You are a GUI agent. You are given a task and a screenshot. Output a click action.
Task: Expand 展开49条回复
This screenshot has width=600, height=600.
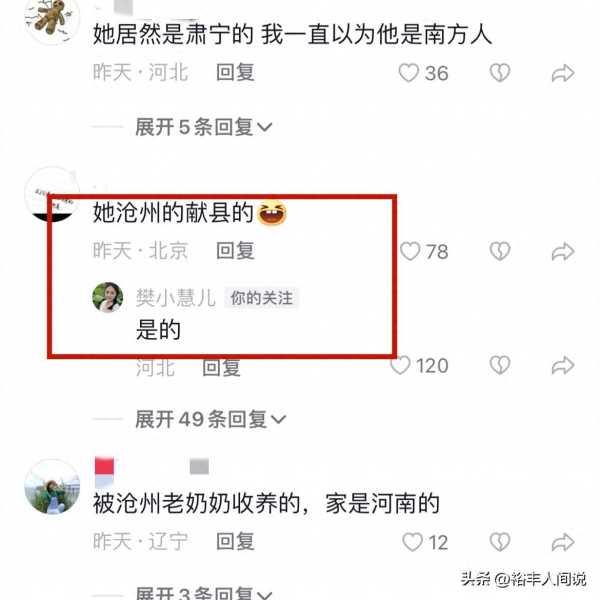[210, 419]
